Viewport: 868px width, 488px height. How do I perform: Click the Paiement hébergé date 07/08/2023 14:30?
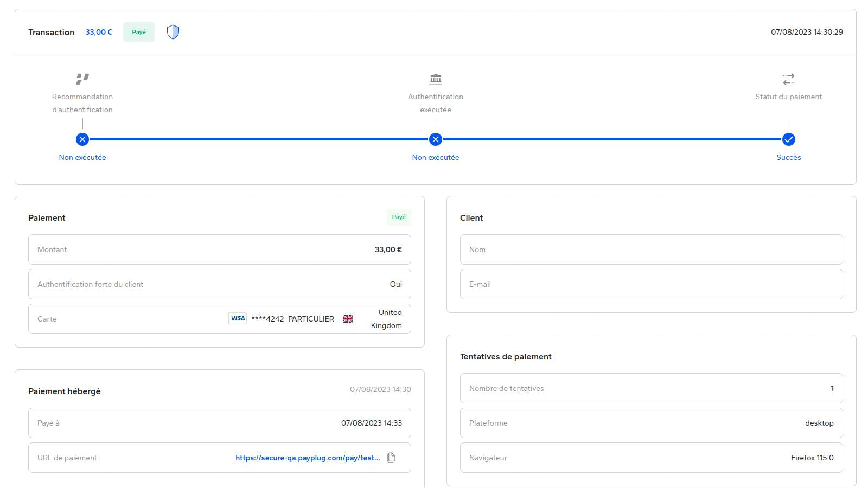point(380,389)
